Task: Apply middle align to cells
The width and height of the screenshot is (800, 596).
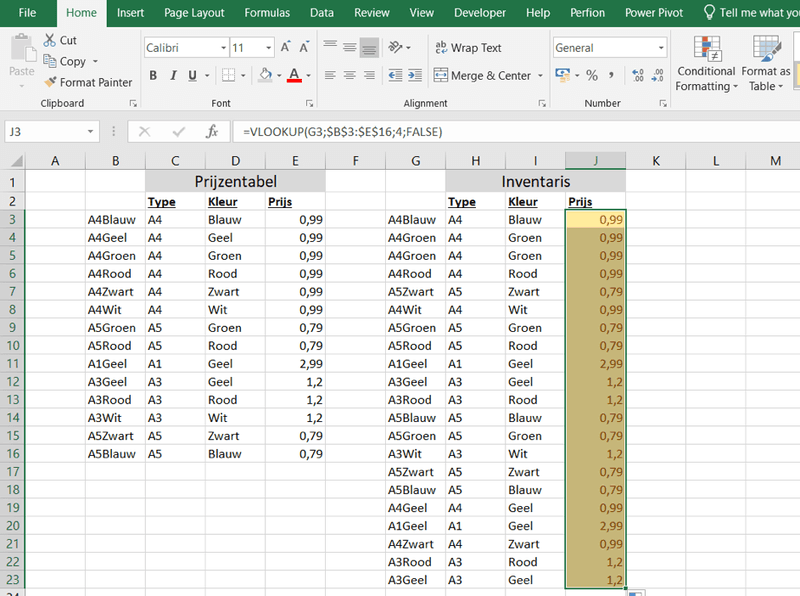Action: tap(349, 47)
